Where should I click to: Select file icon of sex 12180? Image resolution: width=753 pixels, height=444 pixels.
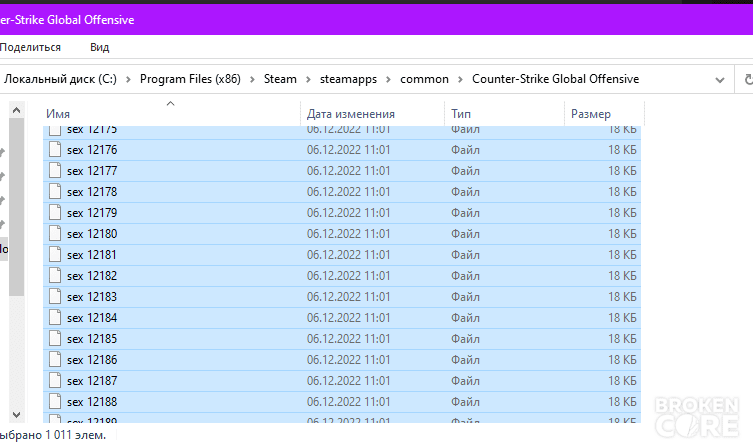coord(55,234)
